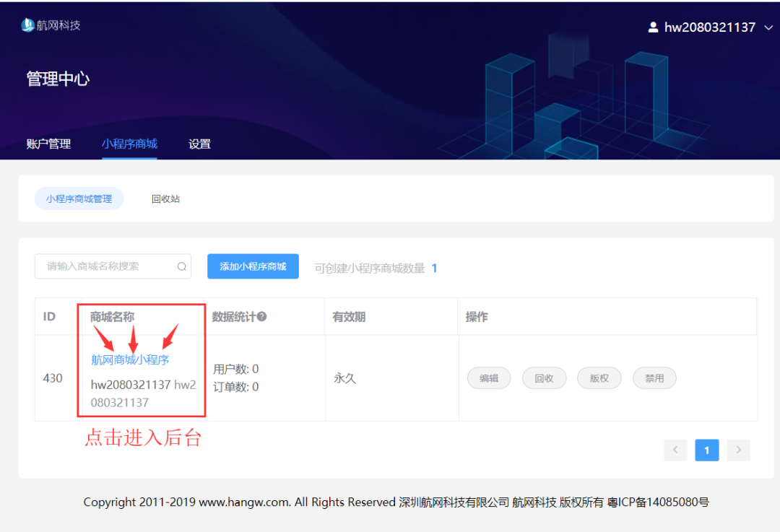This screenshot has height=532, width=780.
Task: Click the 版权 button for mall 430
Action: click(599, 378)
